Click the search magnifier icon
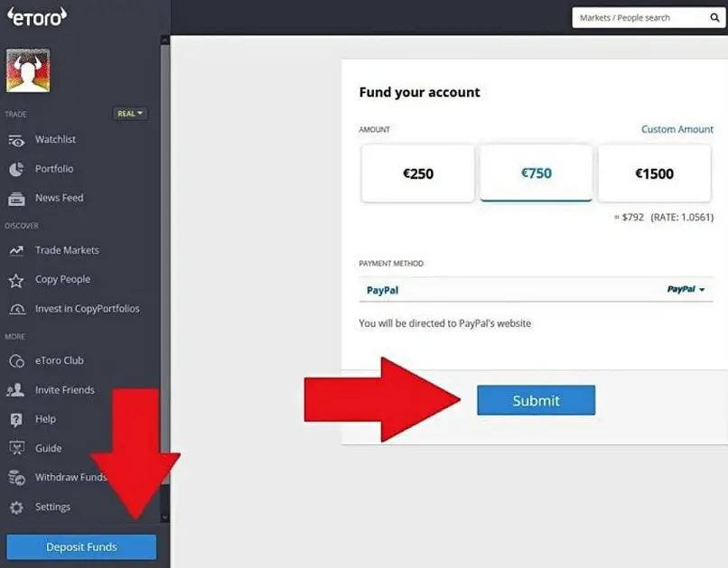The height and width of the screenshot is (568, 728). point(714,18)
